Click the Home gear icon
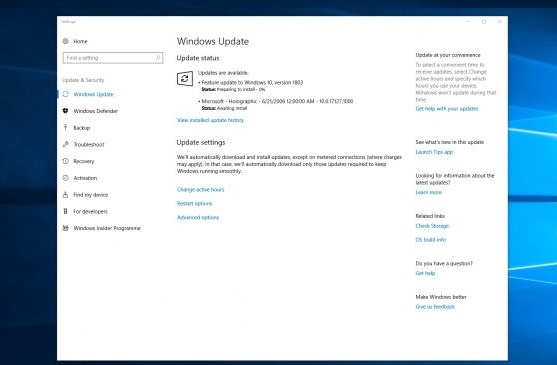This screenshot has height=365, width=557. pyautogui.click(x=65, y=41)
